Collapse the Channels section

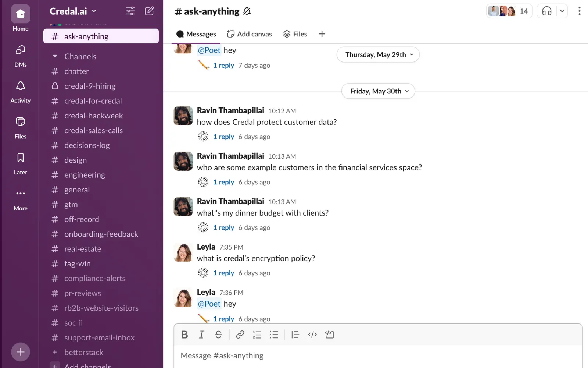pyautogui.click(x=55, y=56)
